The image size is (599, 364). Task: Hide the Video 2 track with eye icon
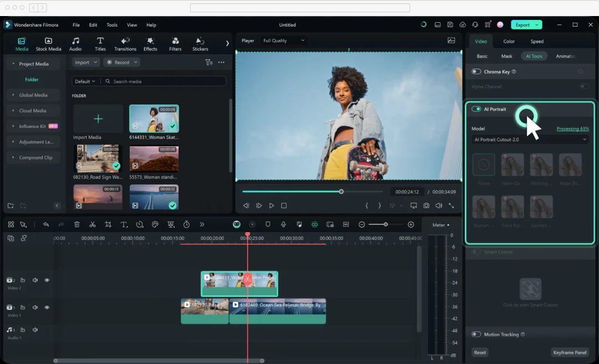coord(47,280)
